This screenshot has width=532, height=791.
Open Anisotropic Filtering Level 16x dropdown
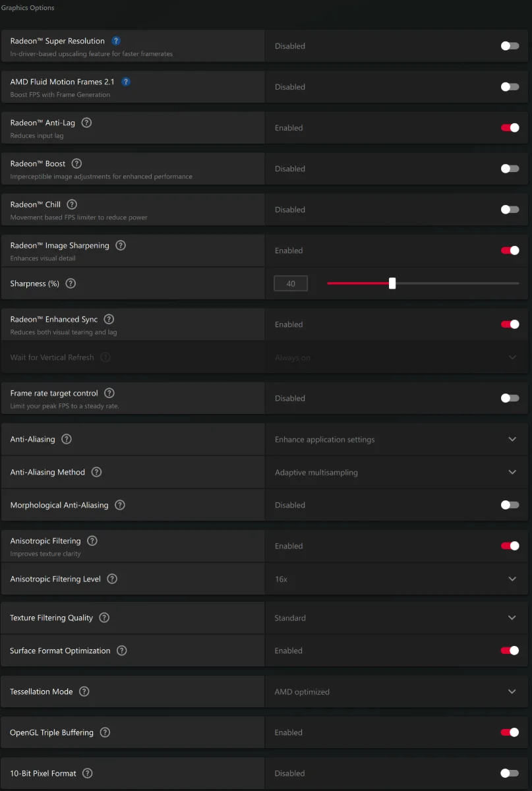[397, 579]
